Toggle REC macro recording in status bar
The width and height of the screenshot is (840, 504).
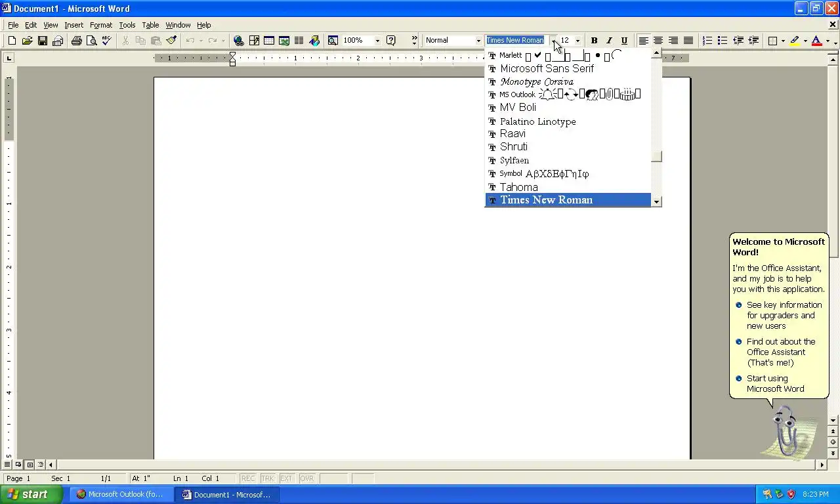[248, 478]
